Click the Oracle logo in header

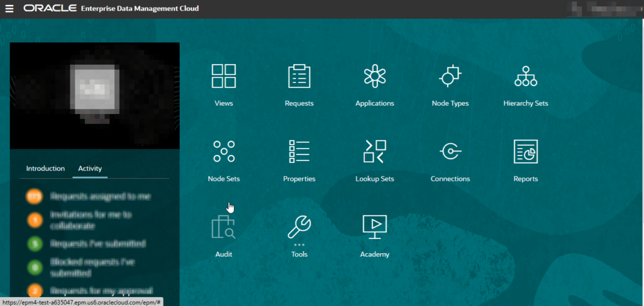(x=50, y=8)
